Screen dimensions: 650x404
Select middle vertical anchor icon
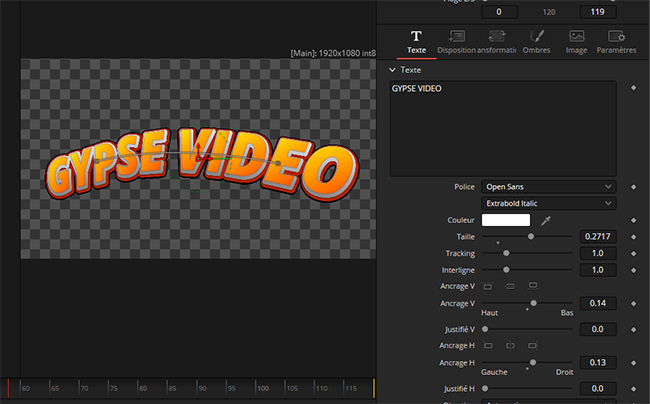pos(510,286)
